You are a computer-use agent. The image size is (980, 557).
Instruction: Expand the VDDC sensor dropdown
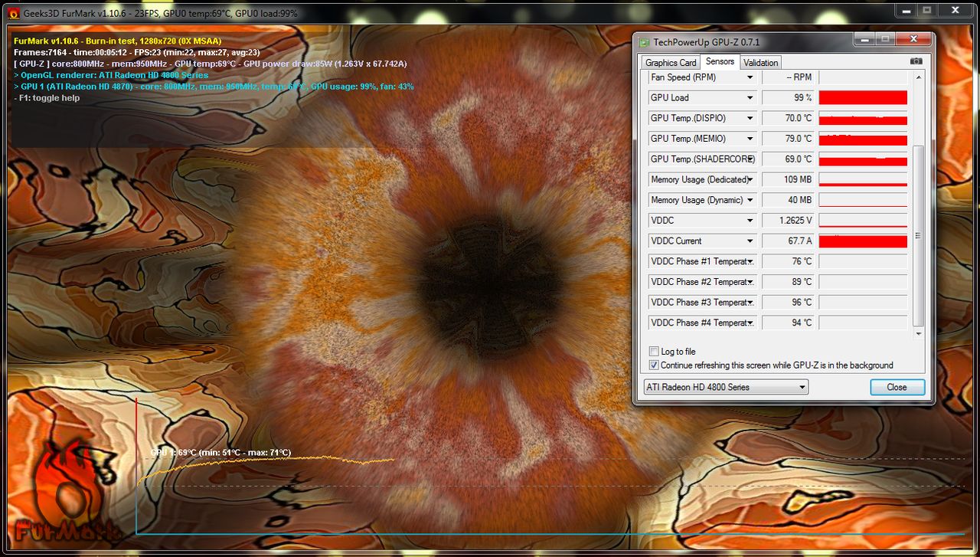tap(750, 221)
